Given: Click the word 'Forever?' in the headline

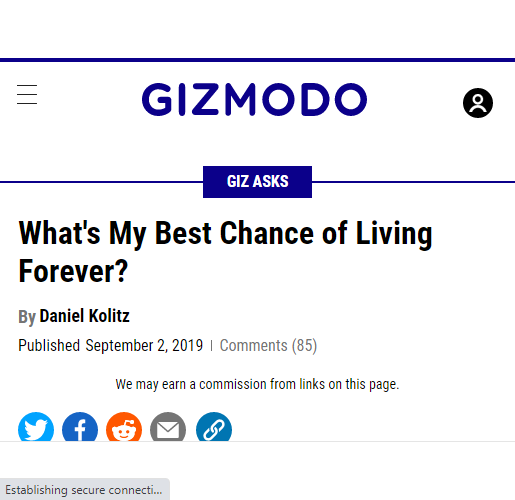Looking at the screenshot, I should [x=73, y=271].
